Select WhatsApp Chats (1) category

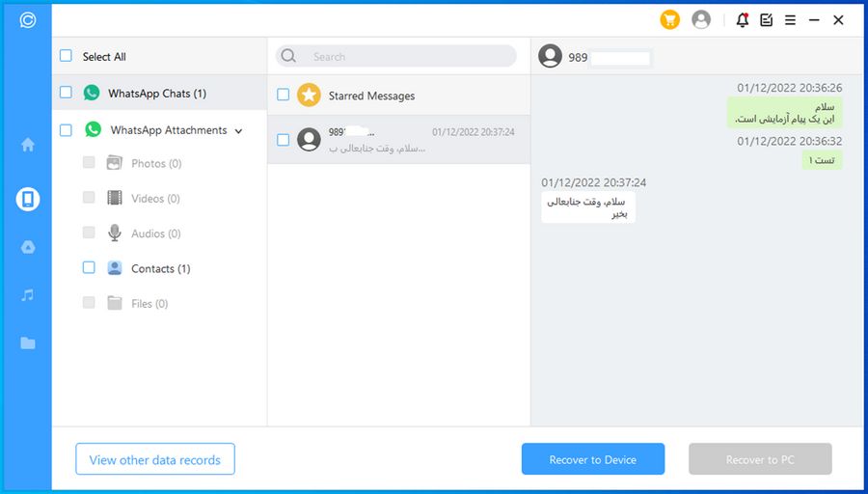pos(156,94)
